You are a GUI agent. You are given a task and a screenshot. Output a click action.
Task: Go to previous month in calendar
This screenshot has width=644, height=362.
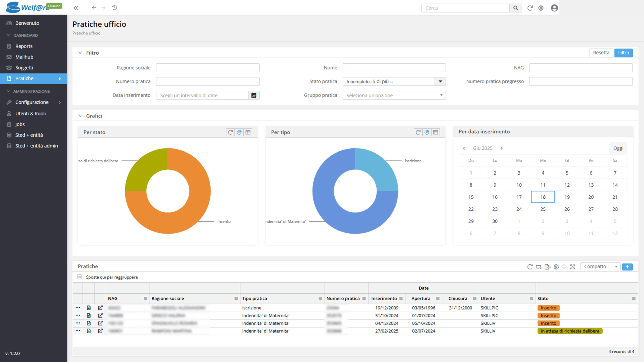pos(464,148)
